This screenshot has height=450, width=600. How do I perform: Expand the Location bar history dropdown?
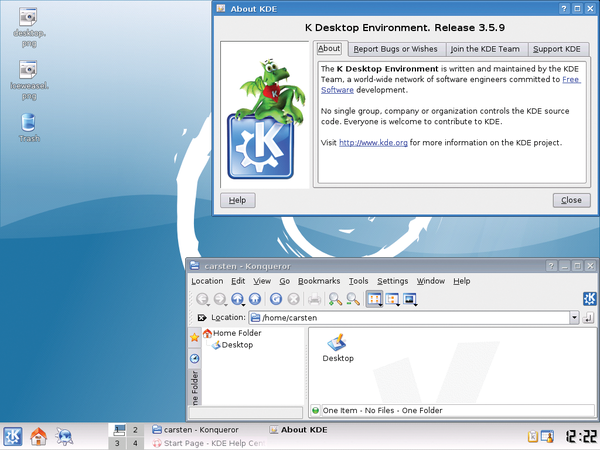coord(574,317)
